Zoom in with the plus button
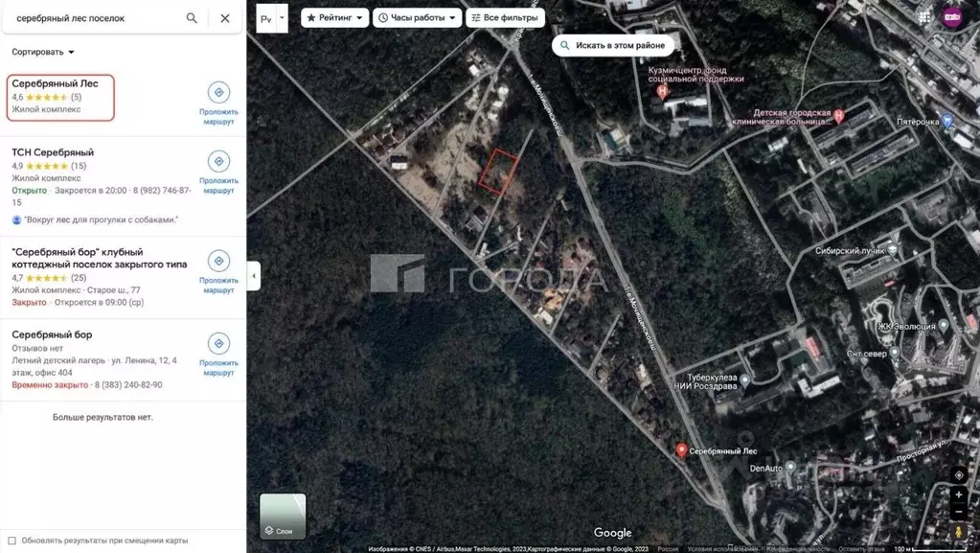980x553 pixels. click(958, 495)
